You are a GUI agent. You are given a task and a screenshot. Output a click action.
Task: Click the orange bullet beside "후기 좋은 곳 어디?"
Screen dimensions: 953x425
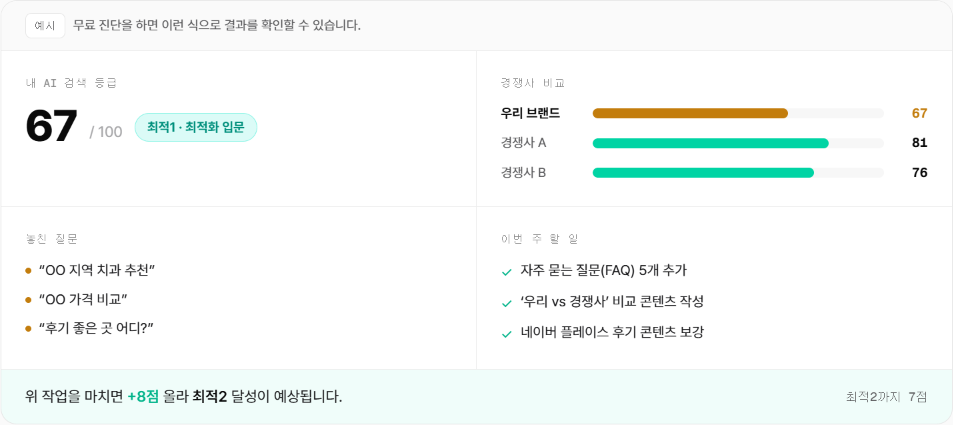coord(28,329)
